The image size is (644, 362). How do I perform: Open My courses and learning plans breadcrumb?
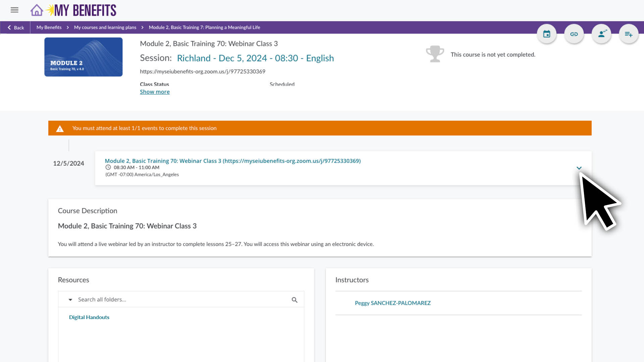click(105, 27)
